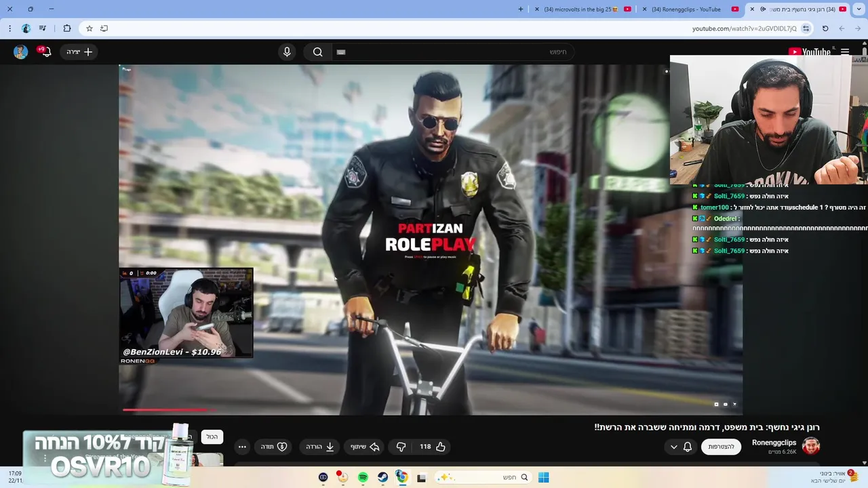Open the Chrome profile avatar
Screen dimensions: 868x488
pyautogui.click(x=26, y=28)
